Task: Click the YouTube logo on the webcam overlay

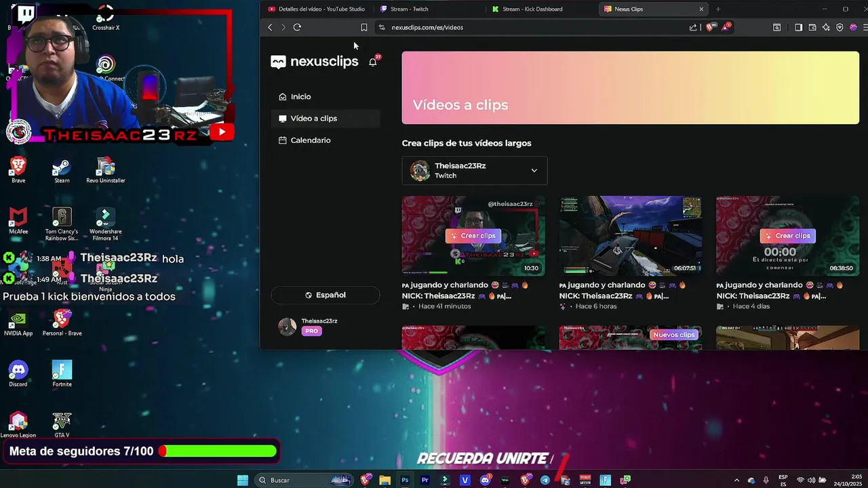Action: [222, 133]
